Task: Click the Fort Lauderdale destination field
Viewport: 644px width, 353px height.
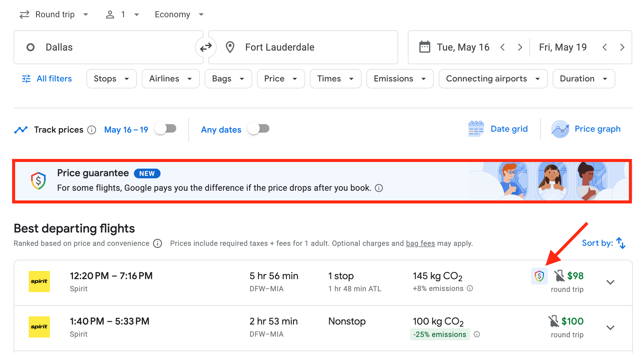Action: (303, 47)
